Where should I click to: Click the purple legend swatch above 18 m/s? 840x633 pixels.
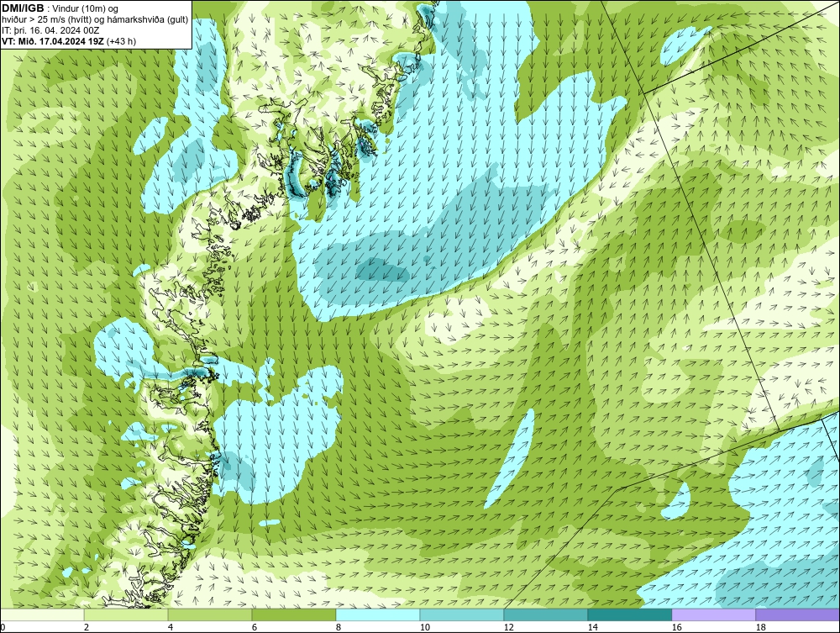coord(798,615)
